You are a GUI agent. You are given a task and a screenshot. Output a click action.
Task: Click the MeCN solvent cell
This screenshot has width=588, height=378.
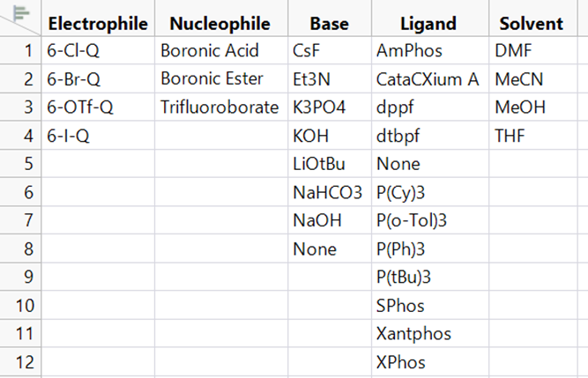[532, 79]
